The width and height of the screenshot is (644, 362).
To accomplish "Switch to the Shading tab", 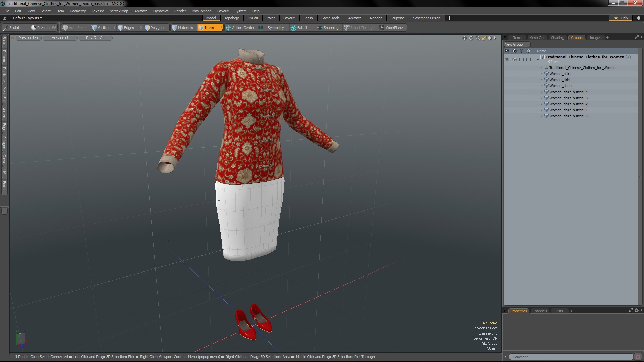I will point(557,38).
